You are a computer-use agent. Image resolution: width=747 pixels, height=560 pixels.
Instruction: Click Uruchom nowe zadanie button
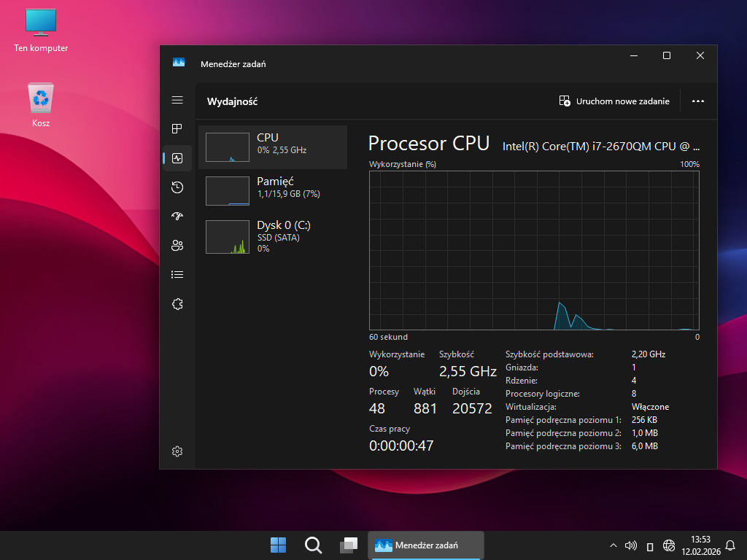(x=614, y=101)
